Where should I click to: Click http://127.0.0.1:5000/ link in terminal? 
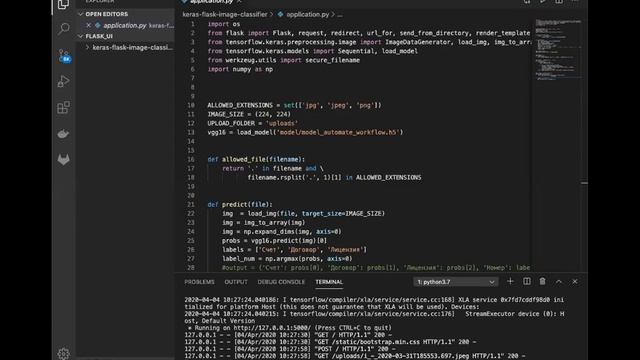tap(272, 328)
